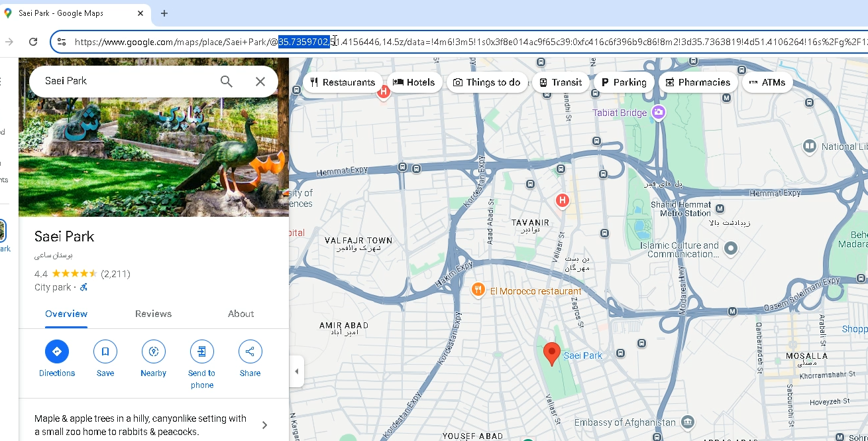Show ATMs on the map

(x=767, y=82)
